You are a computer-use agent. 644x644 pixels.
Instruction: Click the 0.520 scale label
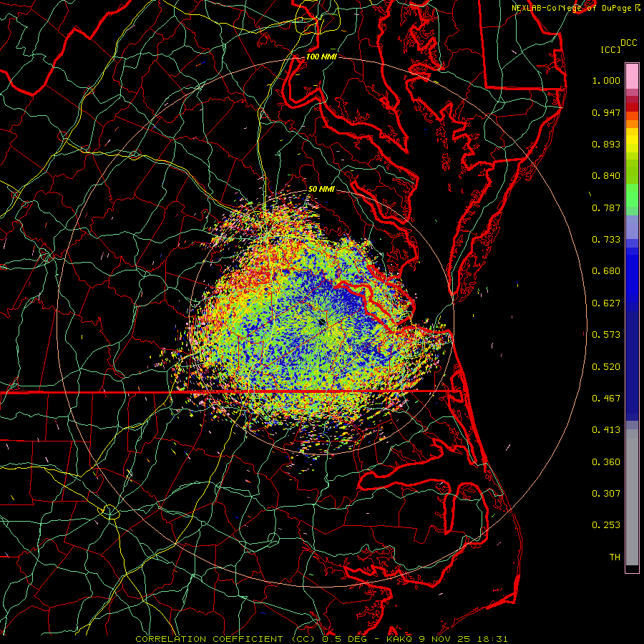[606, 367]
